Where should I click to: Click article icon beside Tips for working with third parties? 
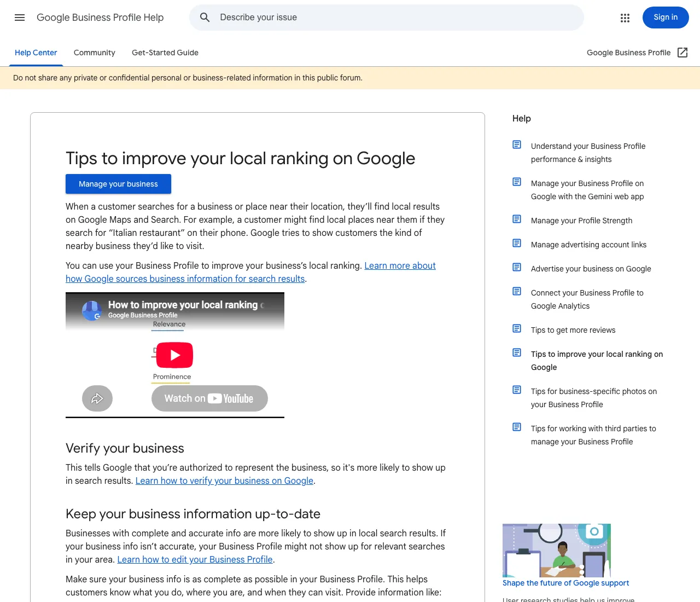tap(517, 427)
